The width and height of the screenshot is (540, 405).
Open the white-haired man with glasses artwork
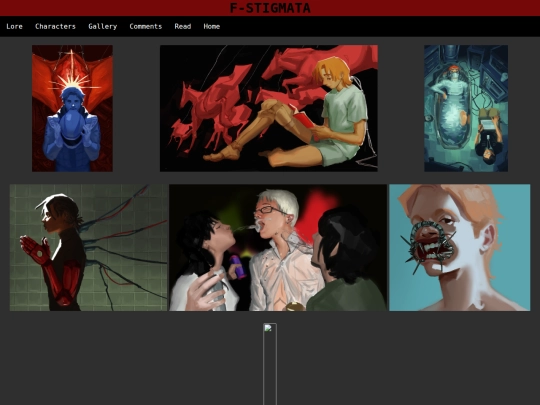coord(278,248)
